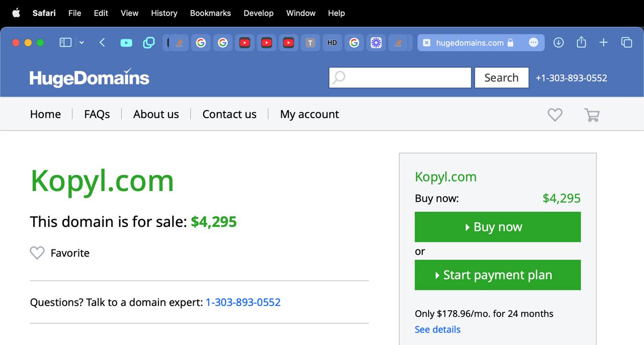
Task: Click the green Buy now button
Action: [x=498, y=227]
